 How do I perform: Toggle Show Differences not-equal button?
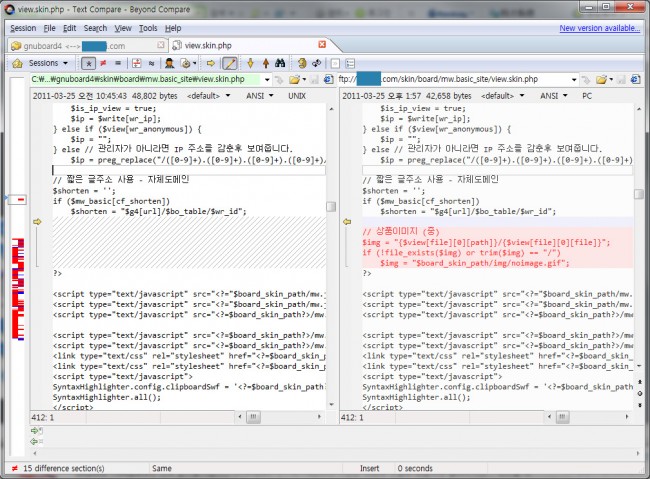103,63
